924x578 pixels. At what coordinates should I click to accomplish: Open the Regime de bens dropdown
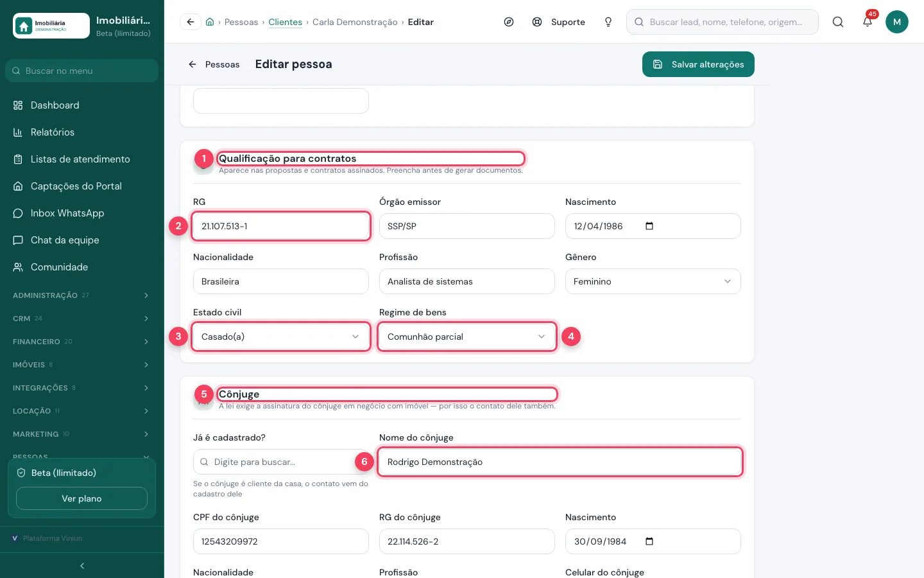click(466, 337)
